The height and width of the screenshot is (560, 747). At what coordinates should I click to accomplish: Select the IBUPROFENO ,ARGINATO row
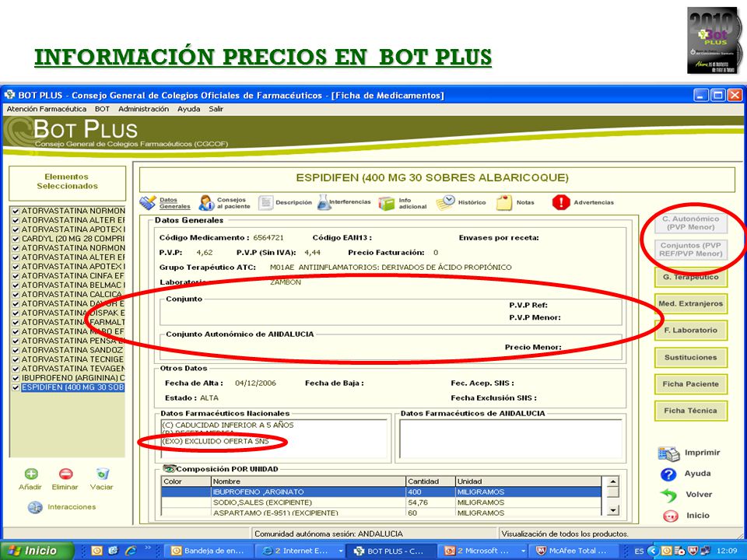pyautogui.click(x=381, y=492)
